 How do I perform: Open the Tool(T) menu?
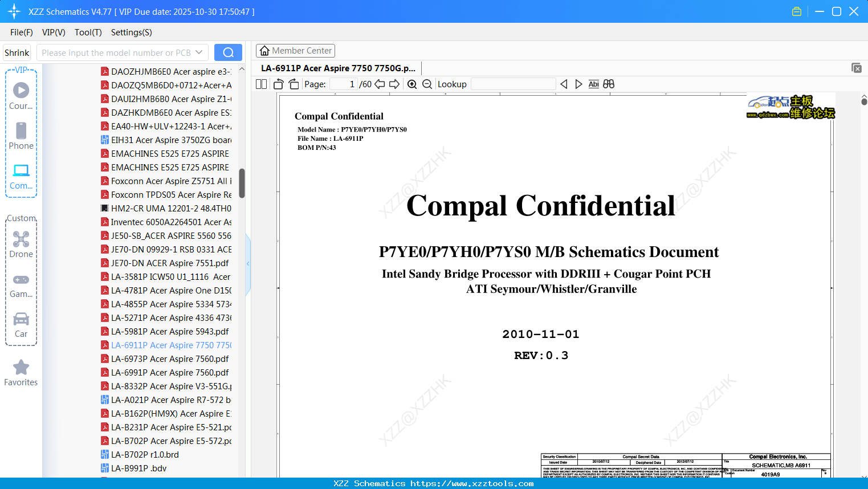pyautogui.click(x=88, y=32)
